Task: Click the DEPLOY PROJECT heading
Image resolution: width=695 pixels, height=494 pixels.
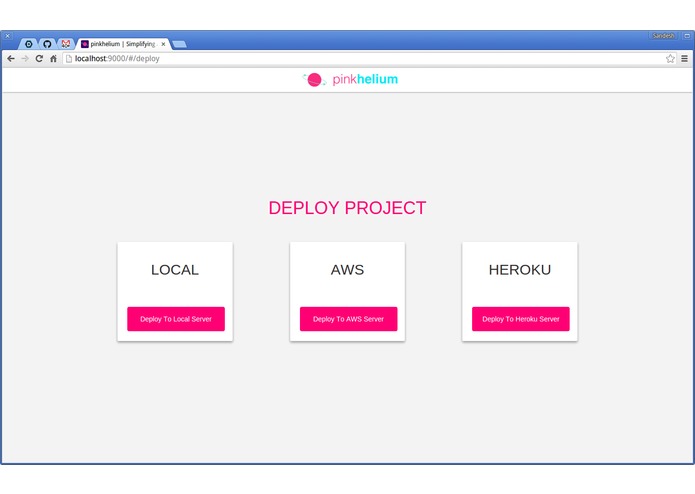Action: pyautogui.click(x=348, y=208)
